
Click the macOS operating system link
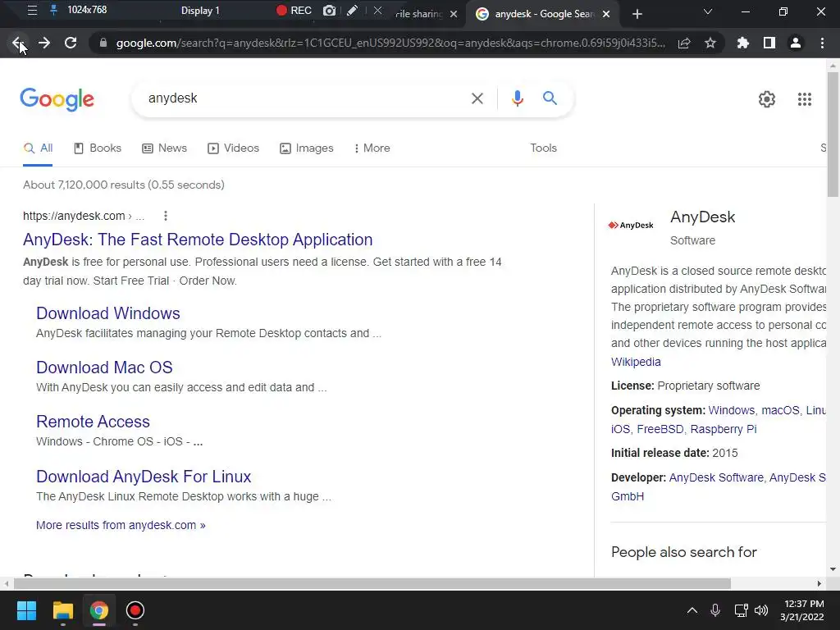click(x=780, y=410)
